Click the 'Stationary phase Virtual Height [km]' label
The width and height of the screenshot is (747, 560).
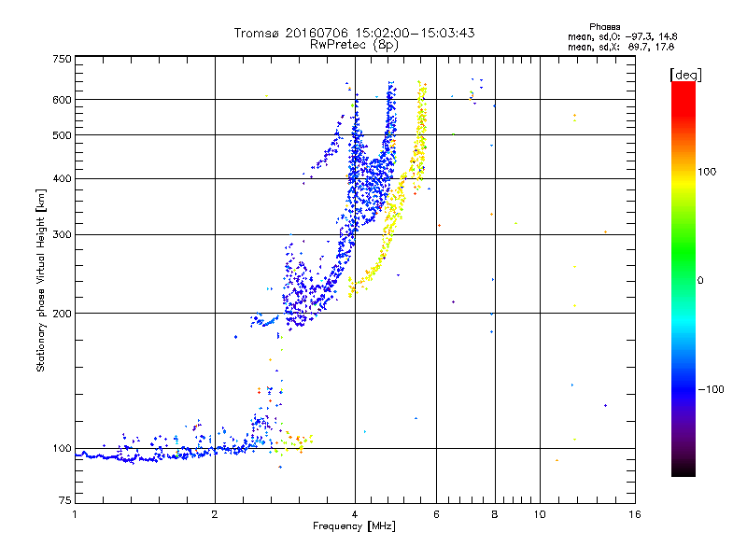point(41,281)
